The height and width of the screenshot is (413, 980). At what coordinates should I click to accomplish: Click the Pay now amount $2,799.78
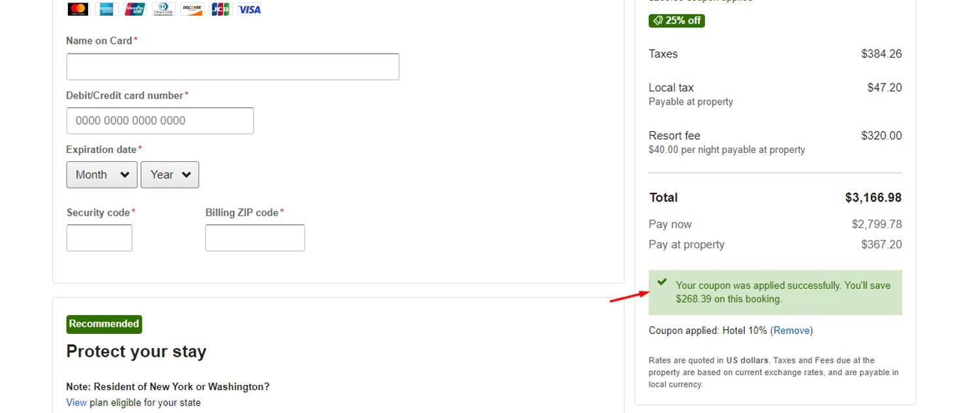pos(877,224)
